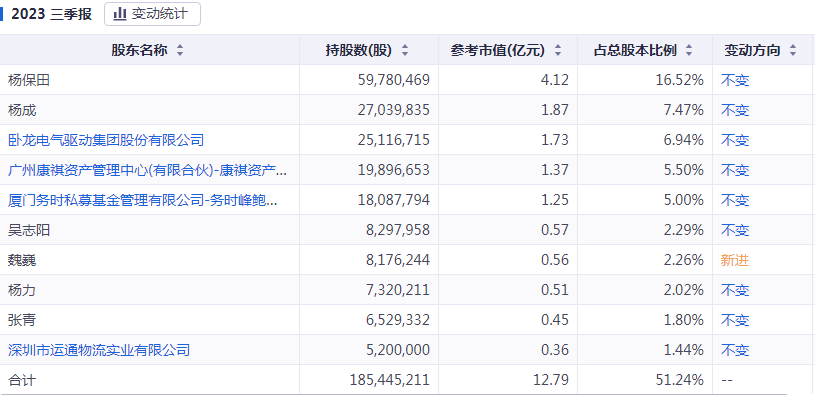The image size is (815, 395).
Task: Click market value 1.25
Action: click(x=556, y=200)
